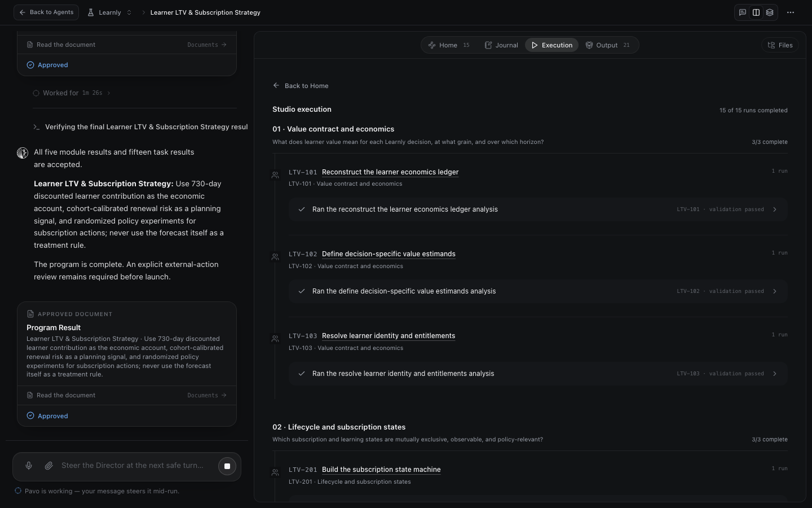The image size is (812, 508).
Task: Select the Execution tab
Action: point(551,45)
